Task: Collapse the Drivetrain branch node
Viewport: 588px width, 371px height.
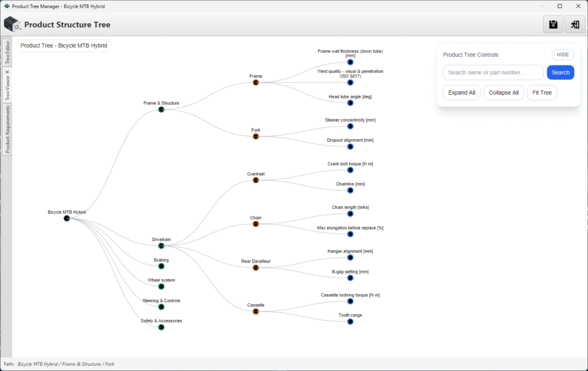Action: (161, 246)
